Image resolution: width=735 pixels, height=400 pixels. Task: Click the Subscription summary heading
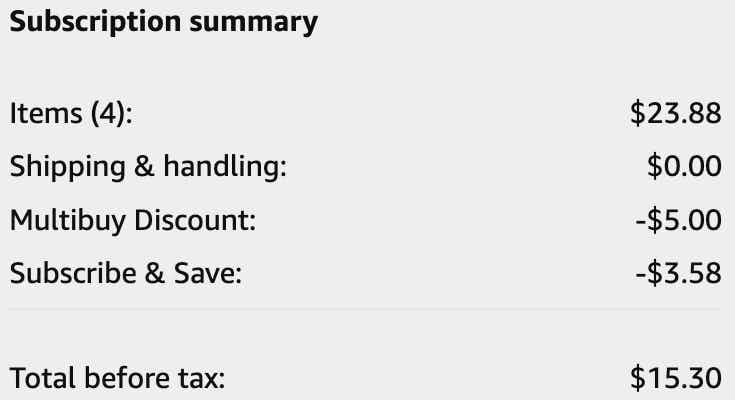tap(164, 22)
